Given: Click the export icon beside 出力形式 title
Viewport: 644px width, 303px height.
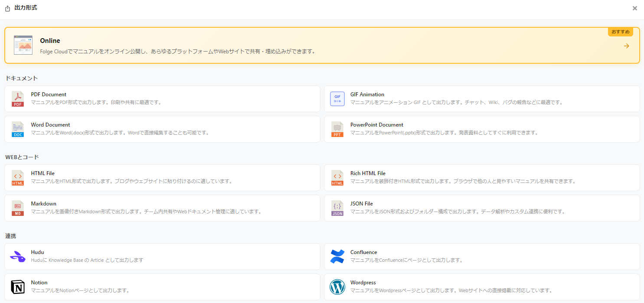Looking at the screenshot, I should coord(7,8).
